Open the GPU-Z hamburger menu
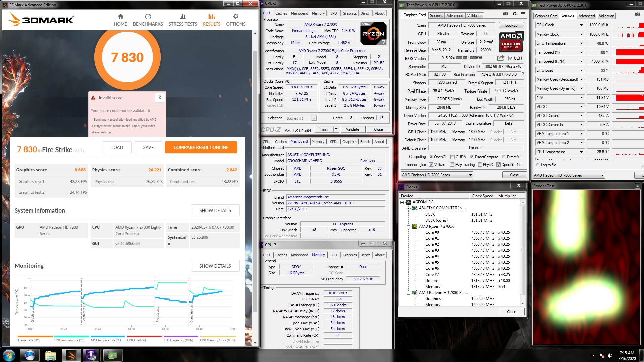644x362 pixels. tap(523, 14)
